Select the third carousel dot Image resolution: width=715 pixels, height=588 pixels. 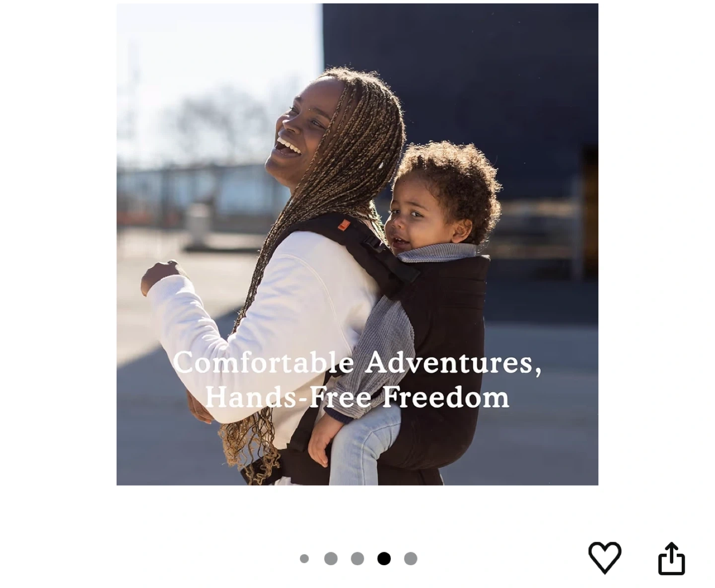pyautogui.click(x=357, y=559)
